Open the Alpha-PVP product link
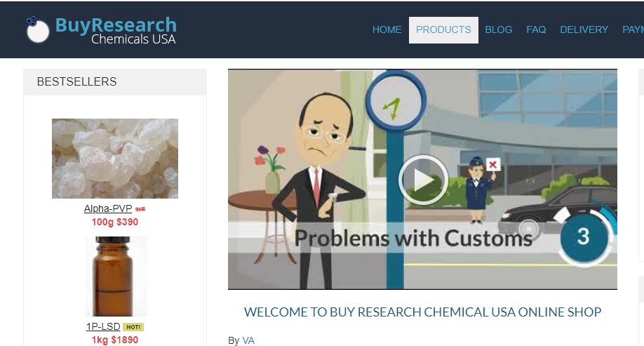This screenshot has width=644, height=346. (x=108, y=208)
